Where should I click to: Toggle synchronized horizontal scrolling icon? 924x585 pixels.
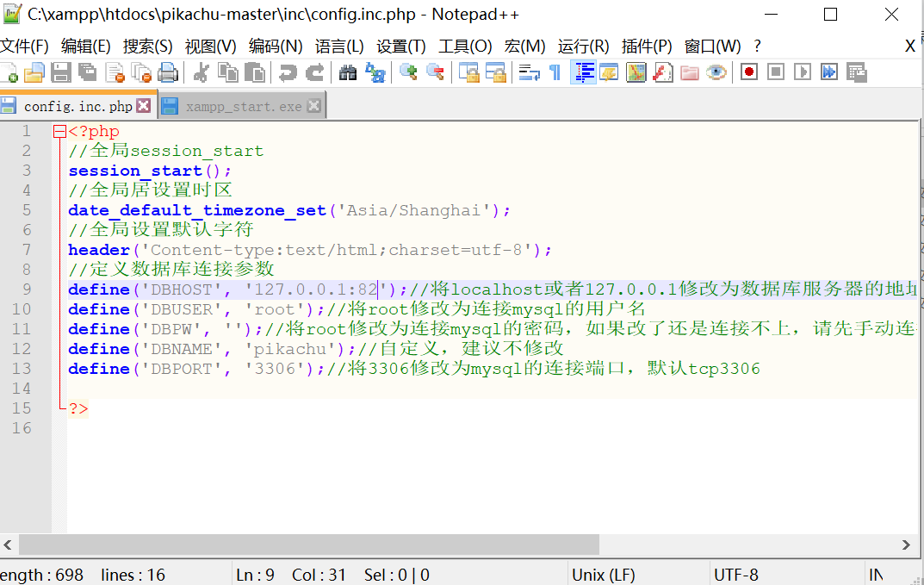[x=496, y=72]
